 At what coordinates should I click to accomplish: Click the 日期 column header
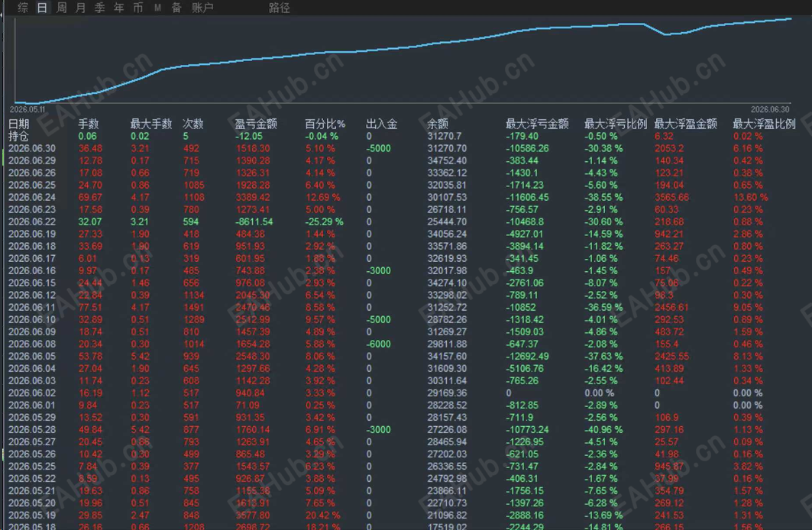tap(18, 124)
